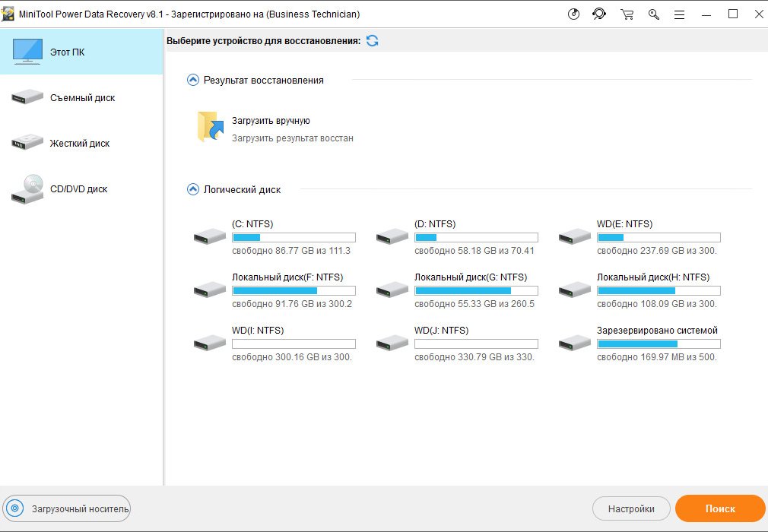Select CD/DVD диск in the sidebar
Image resolution: width=768 pixels, height=532 pixels.
[x=81, y=188]
